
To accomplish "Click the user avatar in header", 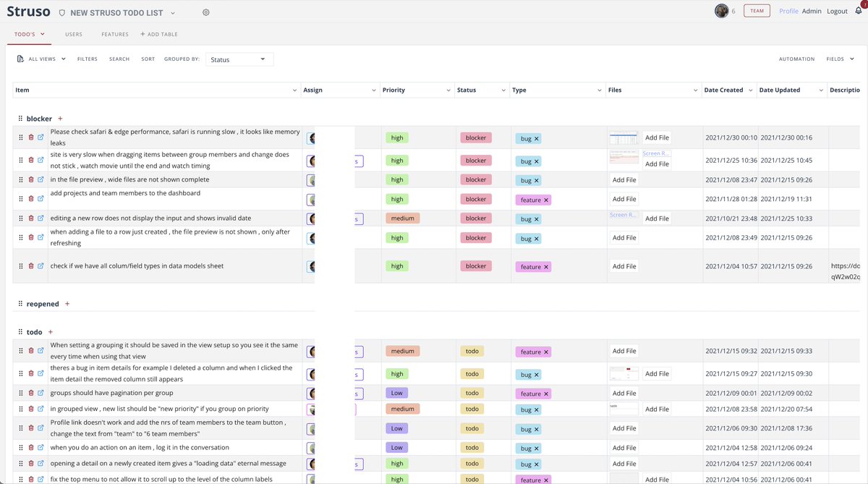I will [x=721, y=11].
